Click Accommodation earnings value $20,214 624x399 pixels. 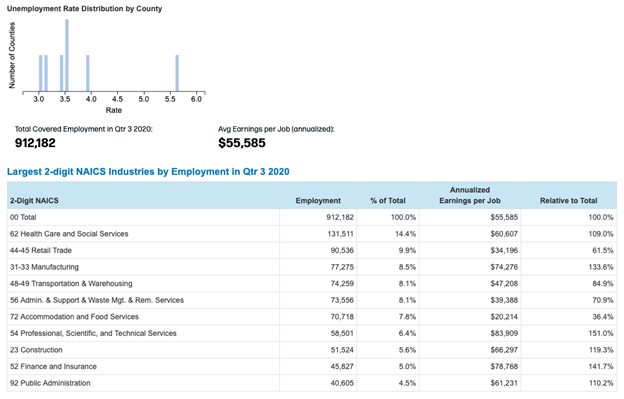coord(504,317)
